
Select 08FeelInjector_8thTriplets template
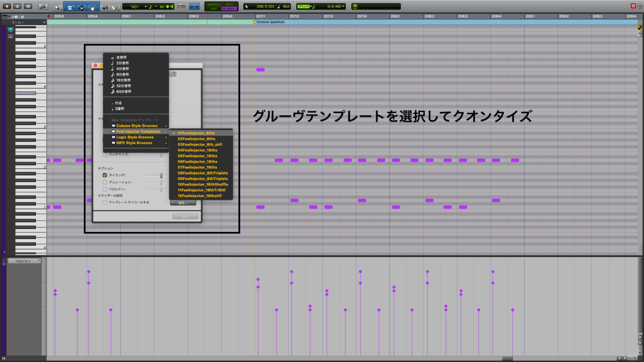[201, 173]
